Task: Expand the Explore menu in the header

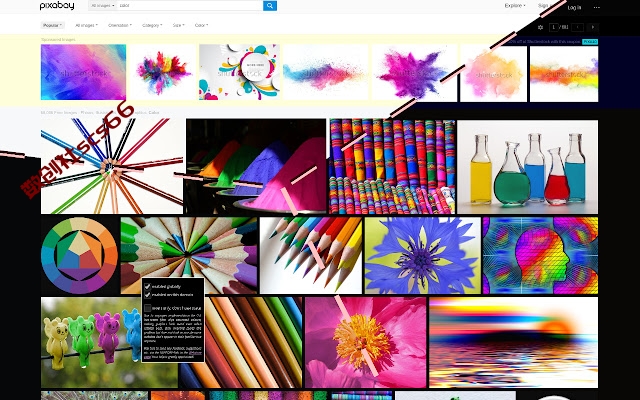Action: tap(515, 6)
